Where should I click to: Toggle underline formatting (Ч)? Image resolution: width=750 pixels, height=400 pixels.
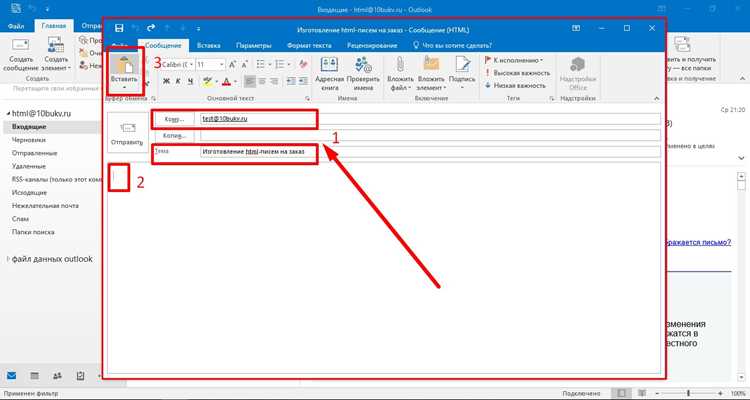pyautogui.click(x=190, y=81)
